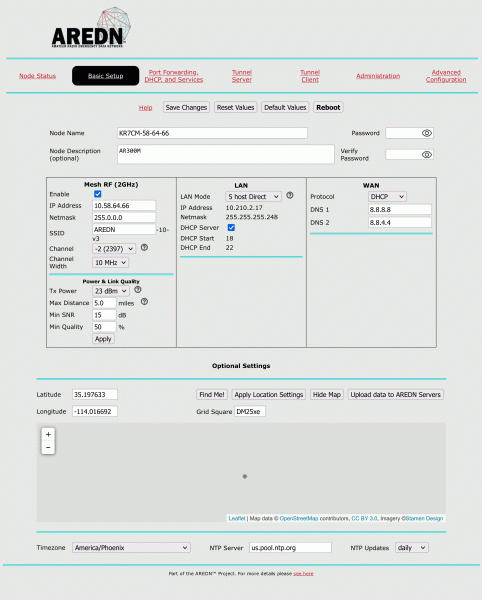Click the AREDN logo
Screen dimensions: 482x600
[x=91, y=28]
